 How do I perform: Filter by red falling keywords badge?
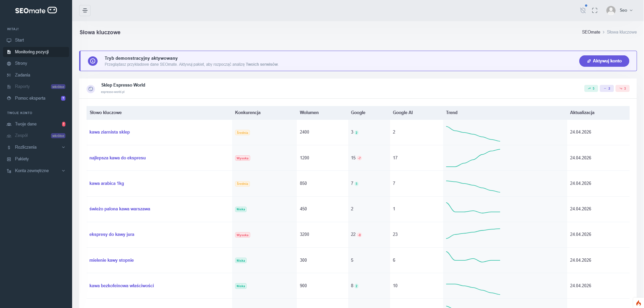click(622, 89)
